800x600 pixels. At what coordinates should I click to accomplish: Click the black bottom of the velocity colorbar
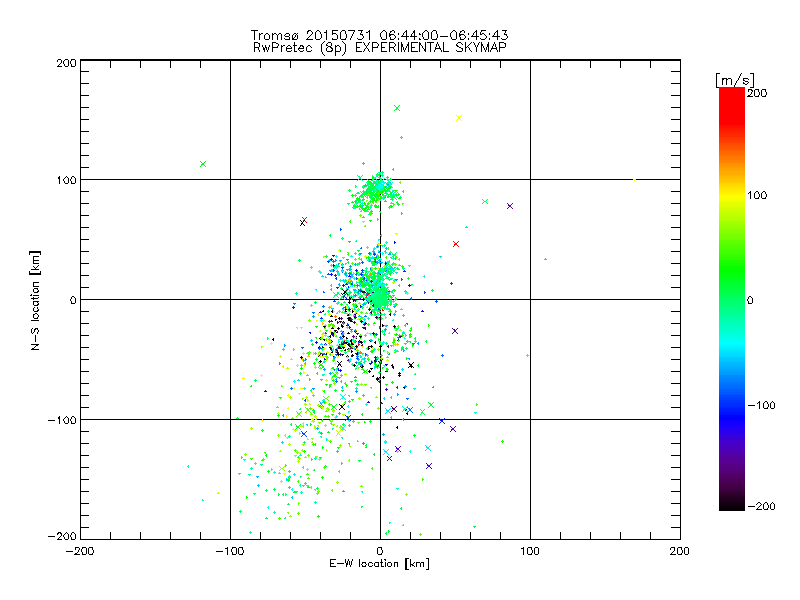pos(732,503)
